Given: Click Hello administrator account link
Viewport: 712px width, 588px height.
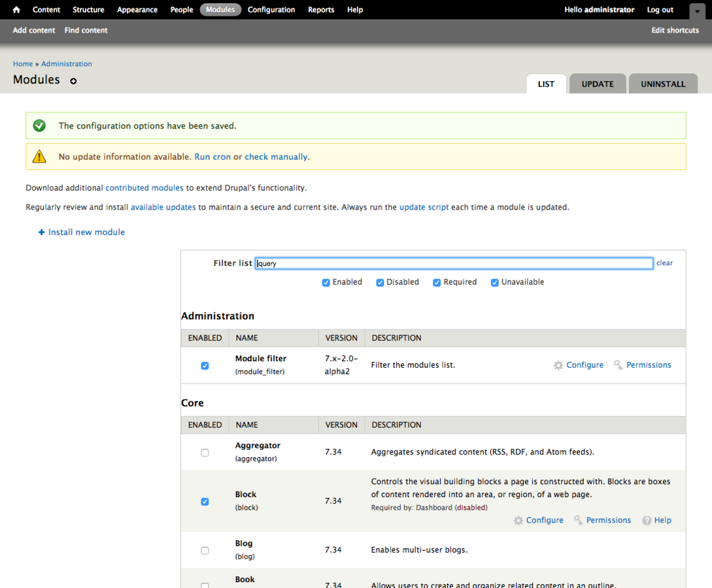Looking at the screenshot, I should [599, 10].
